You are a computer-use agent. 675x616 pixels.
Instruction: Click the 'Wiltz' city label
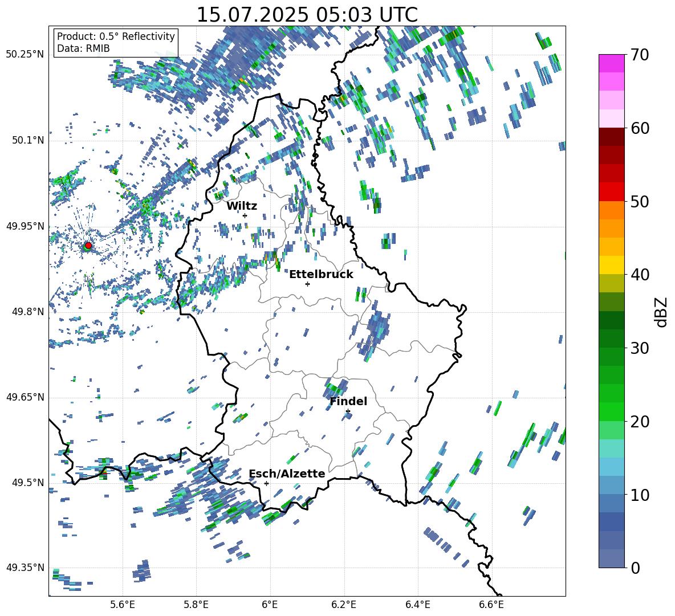click(242, 206)
